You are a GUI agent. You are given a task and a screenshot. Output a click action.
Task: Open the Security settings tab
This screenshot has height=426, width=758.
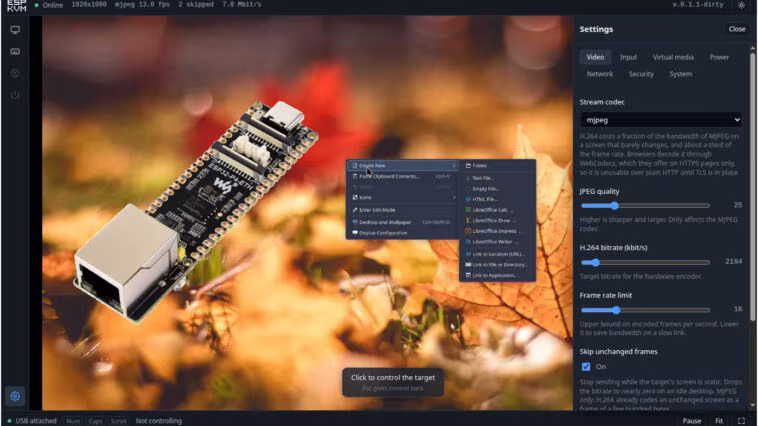(641, 74)
